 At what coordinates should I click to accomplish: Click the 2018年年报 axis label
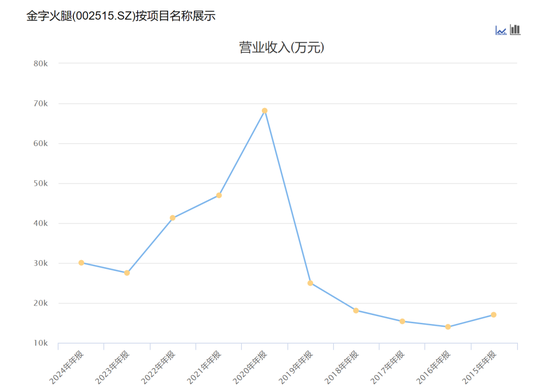(x=341, y=367)
